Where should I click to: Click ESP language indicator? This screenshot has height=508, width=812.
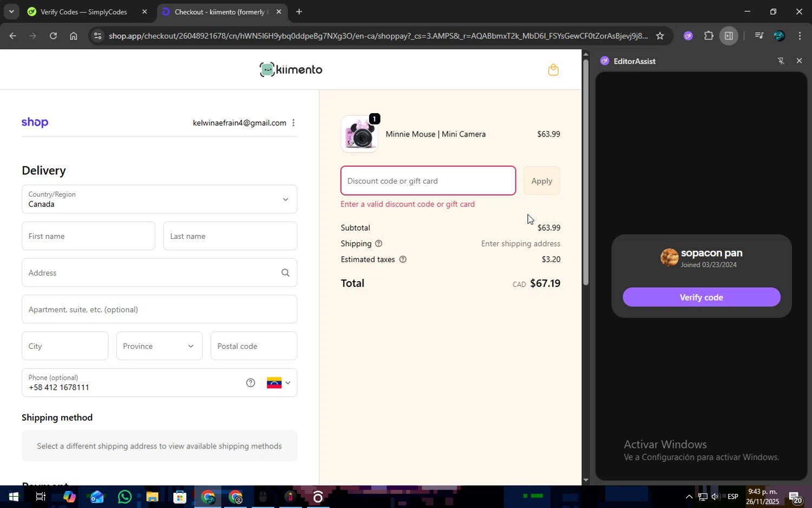tap(733, 497)
